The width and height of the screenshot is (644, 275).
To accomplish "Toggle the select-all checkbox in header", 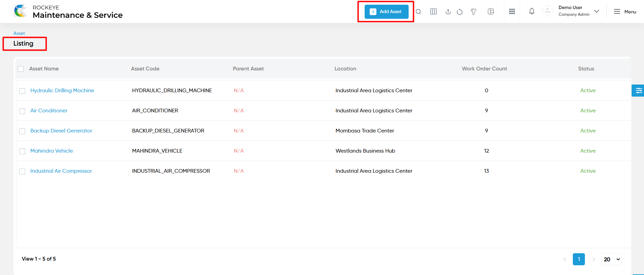I will [x=21, y=69].
